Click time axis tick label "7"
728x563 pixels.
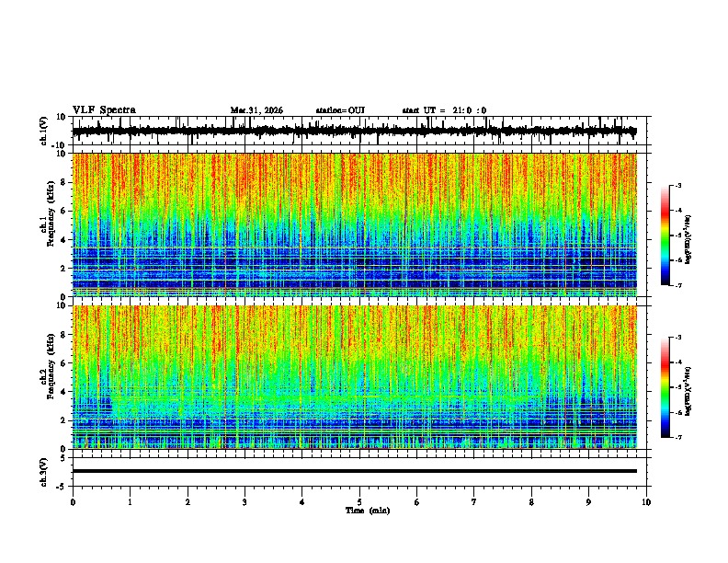point(474,502)
